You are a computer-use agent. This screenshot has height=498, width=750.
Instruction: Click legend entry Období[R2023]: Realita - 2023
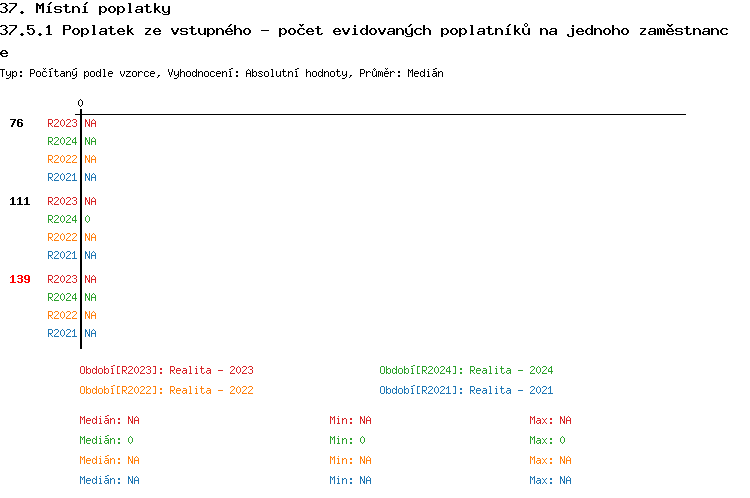tap(166, 370)
